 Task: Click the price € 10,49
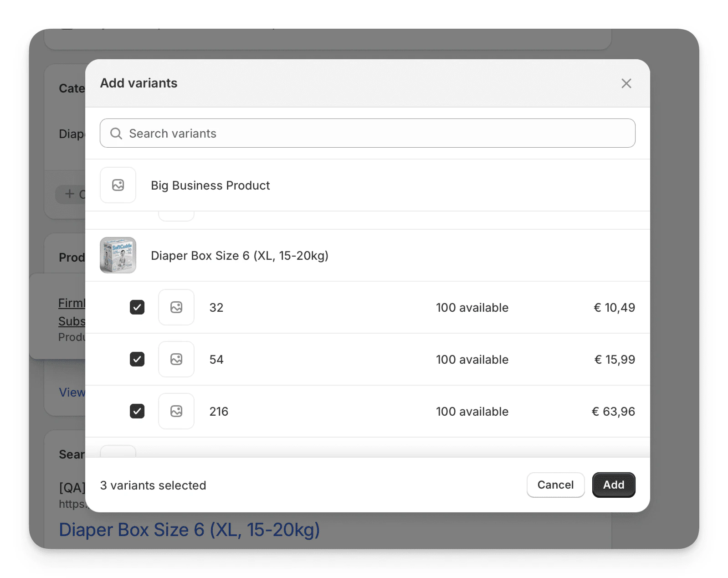[614, 308]
